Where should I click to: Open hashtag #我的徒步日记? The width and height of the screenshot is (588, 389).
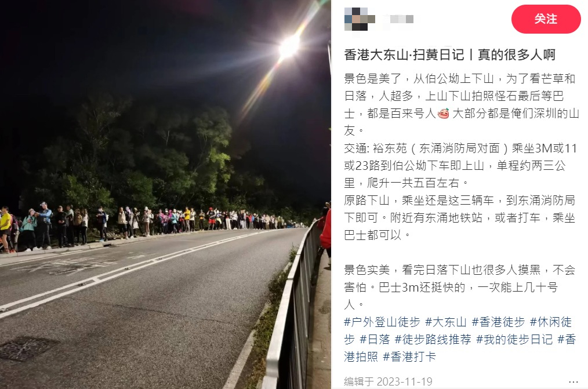[x=514, y=339]
